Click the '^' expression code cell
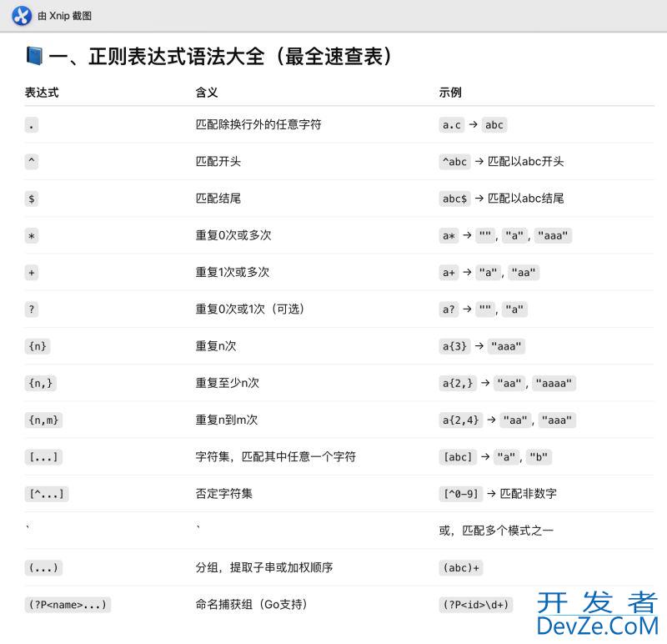The height and width of the screenshot is (644, 667). pos(32,162)
